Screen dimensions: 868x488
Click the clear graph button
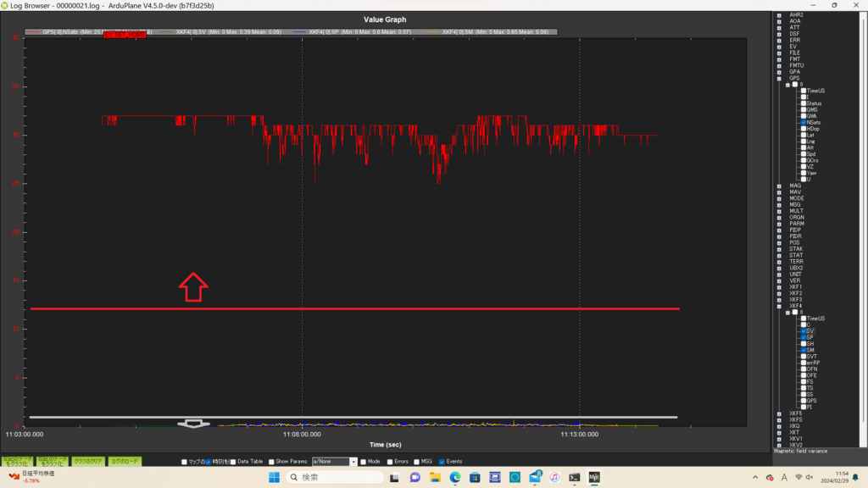click(x=88, y=462)
